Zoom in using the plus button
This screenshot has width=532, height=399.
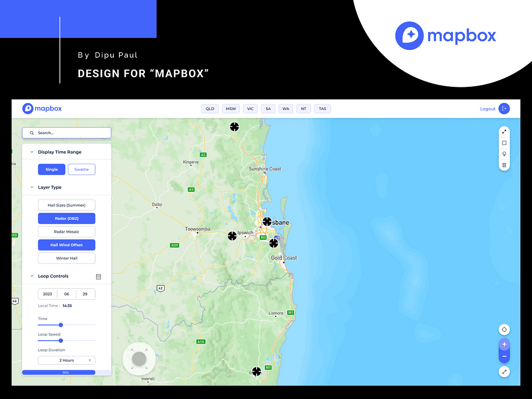click(x=504, y=344)
